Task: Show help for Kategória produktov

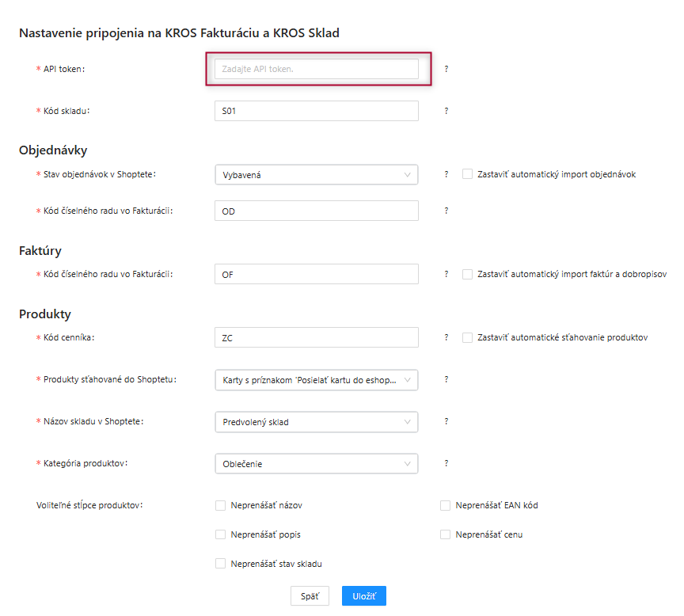Action: coord(446,463)
